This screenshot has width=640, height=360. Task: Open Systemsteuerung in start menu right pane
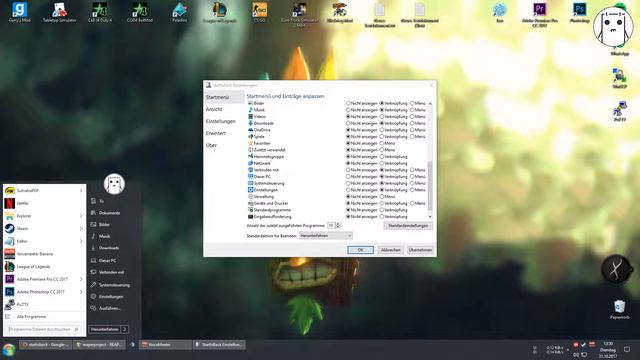(x=114, y=285)
